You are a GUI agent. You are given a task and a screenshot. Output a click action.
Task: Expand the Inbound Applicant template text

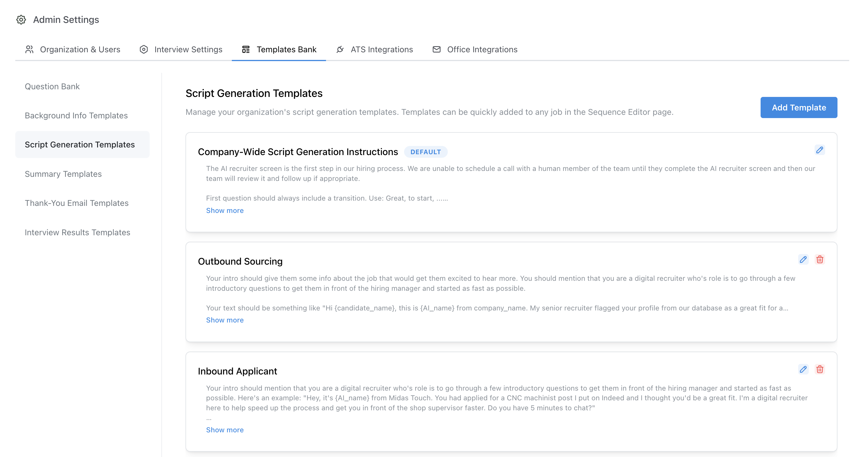224,430
